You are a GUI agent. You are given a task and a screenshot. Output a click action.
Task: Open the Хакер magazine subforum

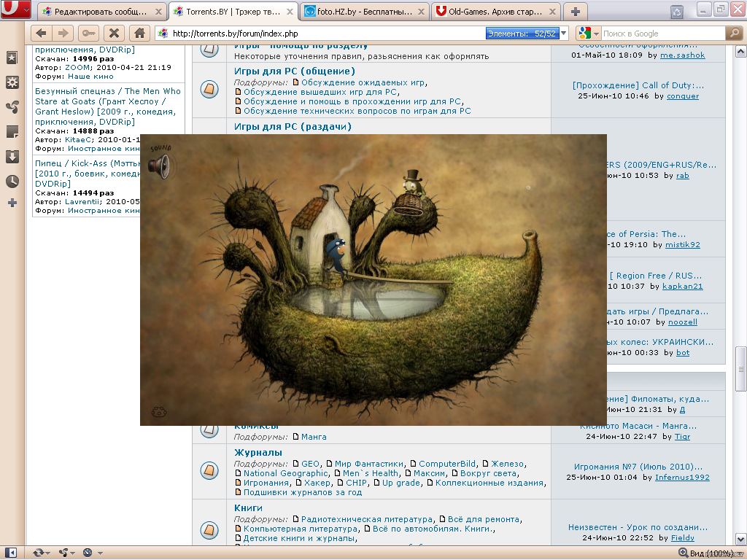317,483
